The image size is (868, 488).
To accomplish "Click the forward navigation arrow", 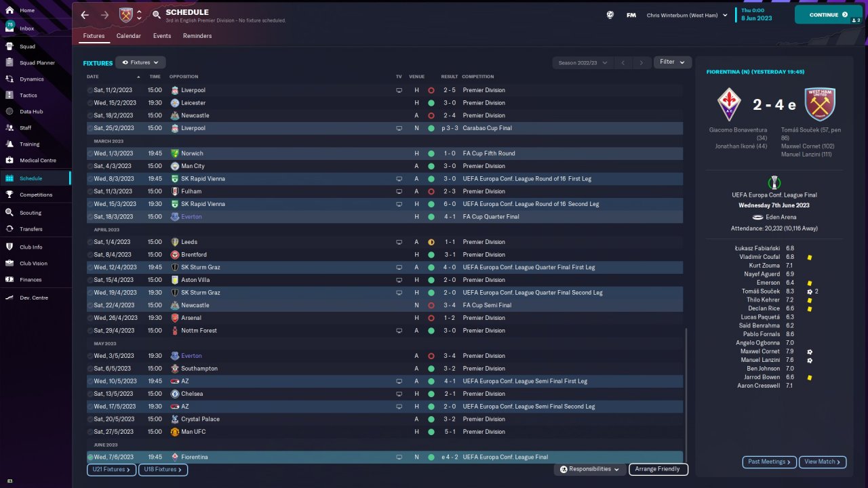I will coord(104,15).
